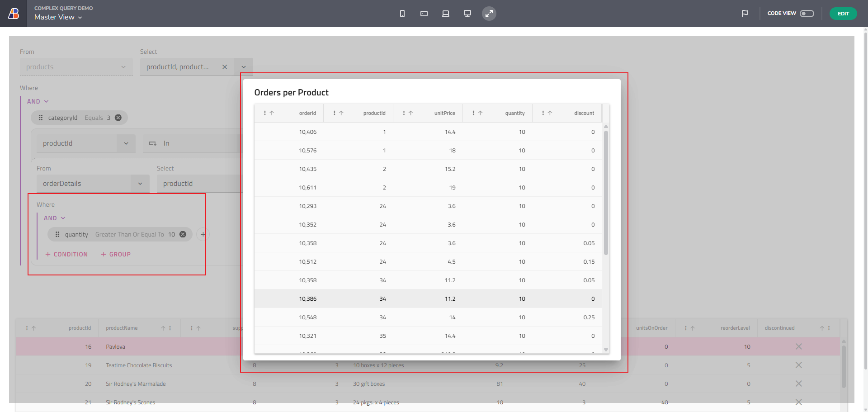Choose the desktop monitor viewport icon
The image size is (868, 412).
(467, 14)
